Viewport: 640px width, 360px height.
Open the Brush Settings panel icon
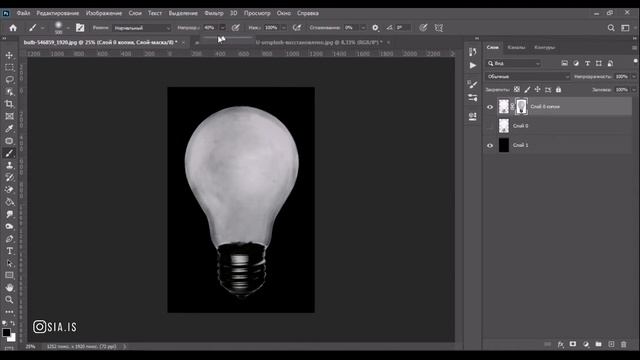point(473,84)
